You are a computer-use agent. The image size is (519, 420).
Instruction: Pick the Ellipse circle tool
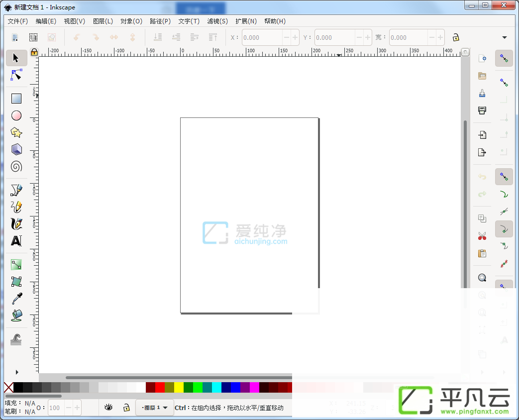(16, 115)
